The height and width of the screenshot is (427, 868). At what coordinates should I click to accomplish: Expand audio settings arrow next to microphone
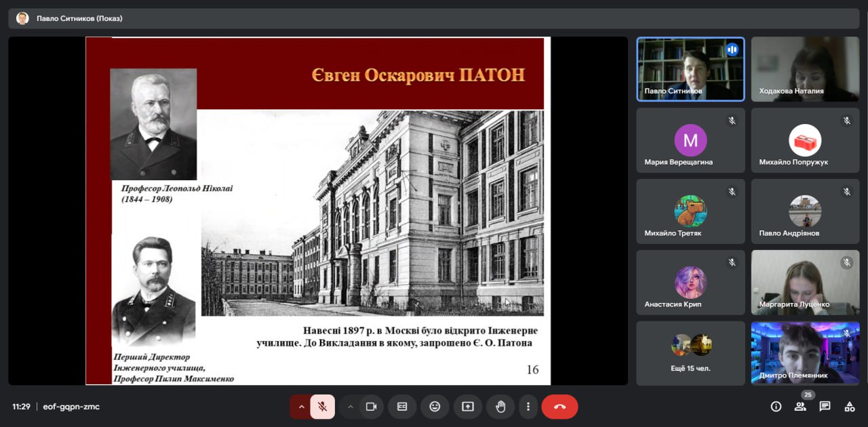click(301, 407)
